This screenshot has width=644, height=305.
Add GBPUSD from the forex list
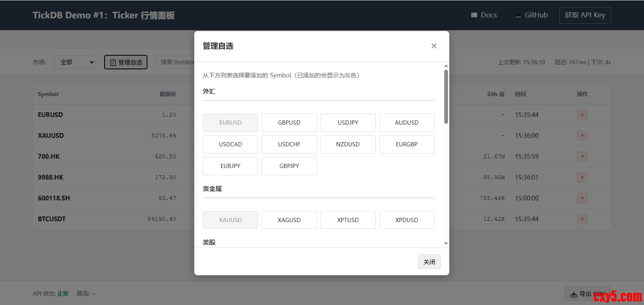click(x=289, y=123)
